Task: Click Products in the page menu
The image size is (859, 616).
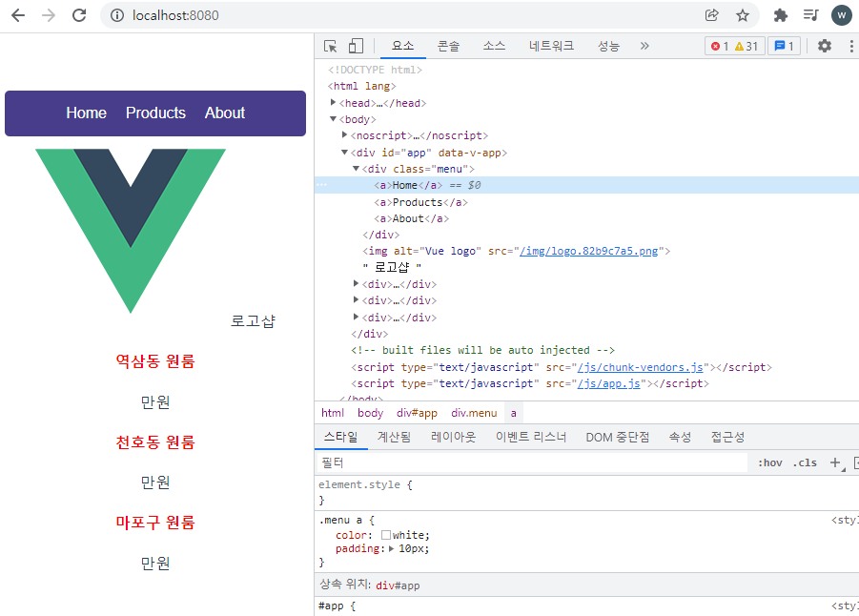Action: pyautogui.click(x=155, y=113)
